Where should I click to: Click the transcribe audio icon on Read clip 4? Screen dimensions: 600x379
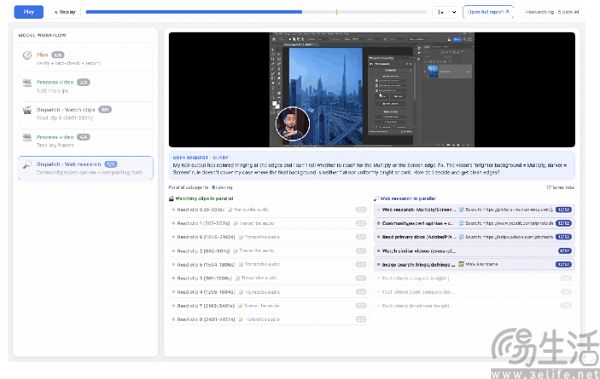coord(241,292)
